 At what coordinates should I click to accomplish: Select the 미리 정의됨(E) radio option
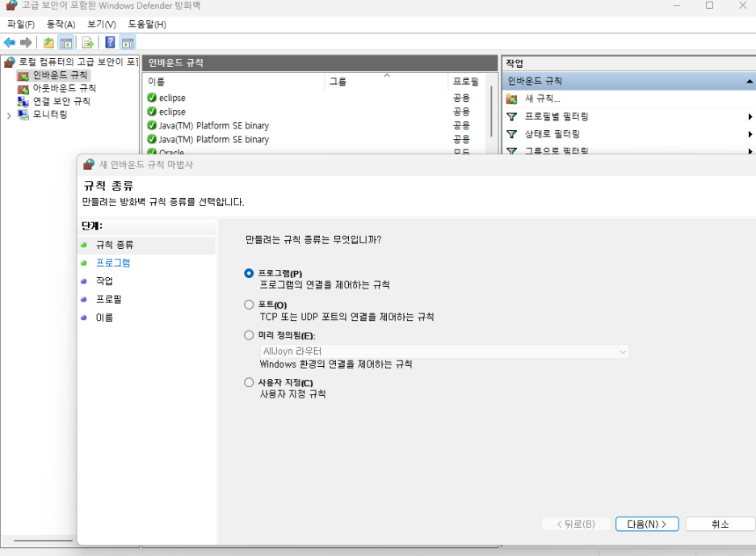coord(249,335)
